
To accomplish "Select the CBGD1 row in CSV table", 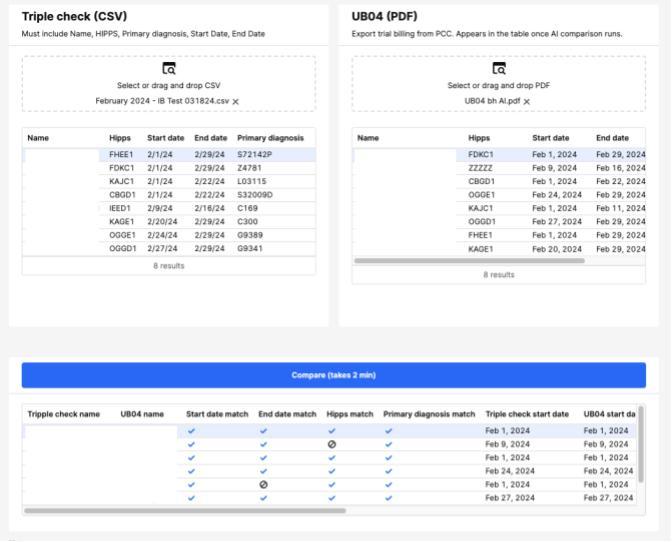I will pos(169,195).
